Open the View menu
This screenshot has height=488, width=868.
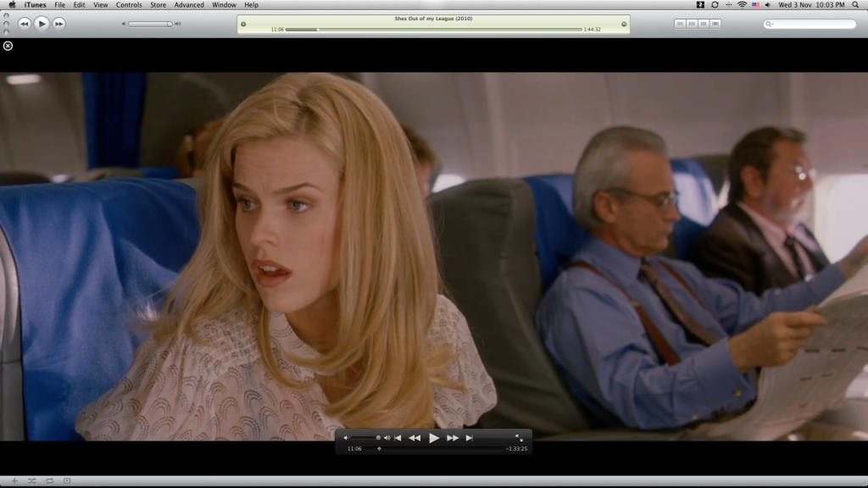(x=100, y=5)
